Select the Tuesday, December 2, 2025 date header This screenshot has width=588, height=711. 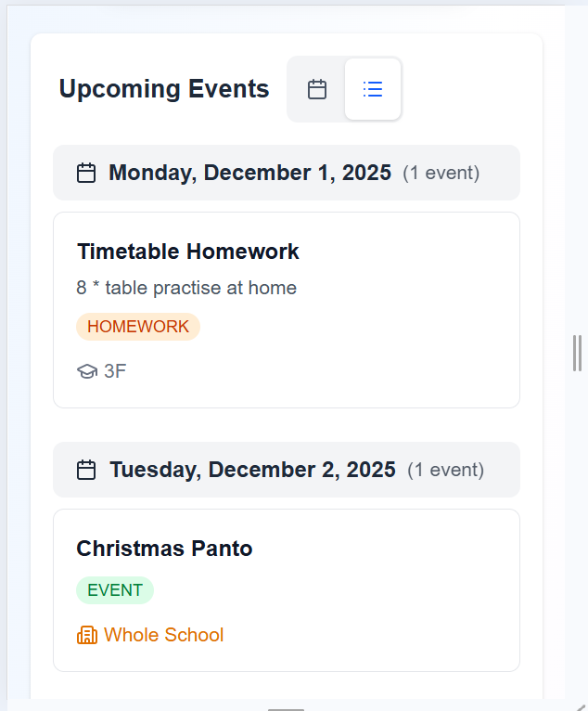(x=252, y=470)
